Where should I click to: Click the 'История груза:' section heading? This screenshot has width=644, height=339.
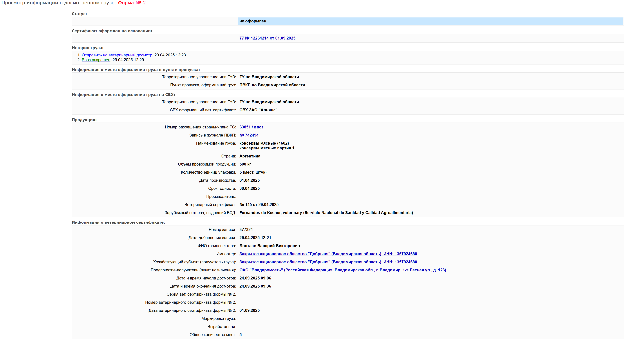point(88,48)
